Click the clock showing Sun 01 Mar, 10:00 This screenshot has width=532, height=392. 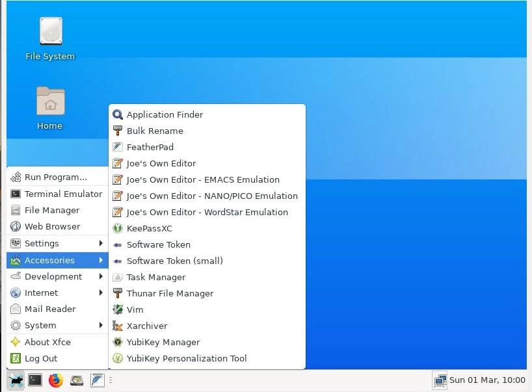click(x=487, y=380)
